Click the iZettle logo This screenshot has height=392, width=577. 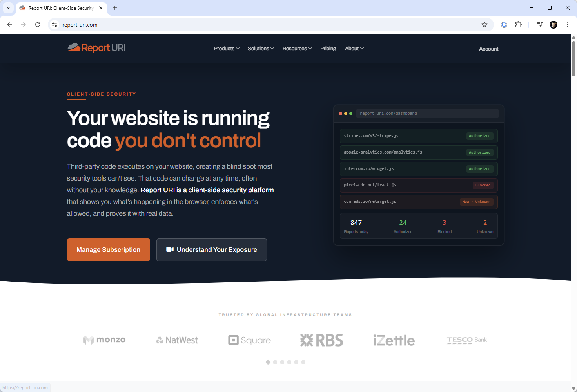point(394,340)
